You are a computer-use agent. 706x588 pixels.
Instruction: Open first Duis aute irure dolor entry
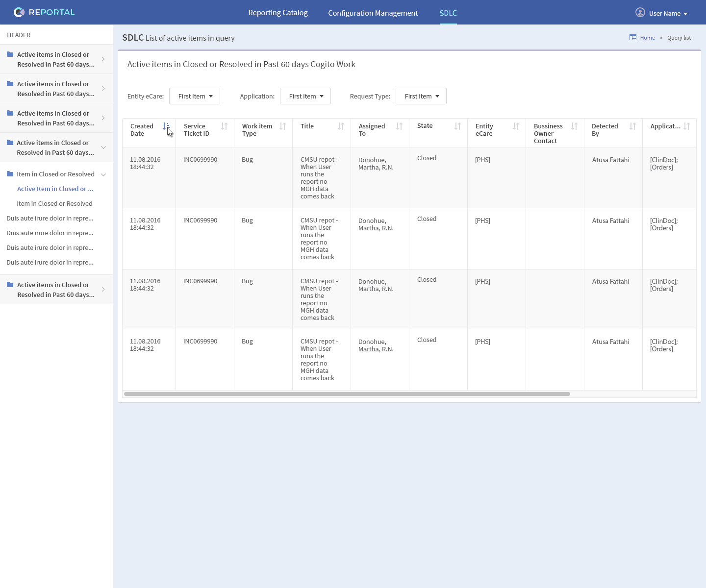pos(50,218)
